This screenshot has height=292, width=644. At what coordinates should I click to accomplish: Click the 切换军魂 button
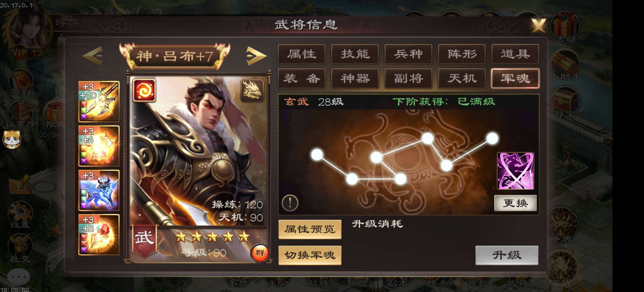310,255
